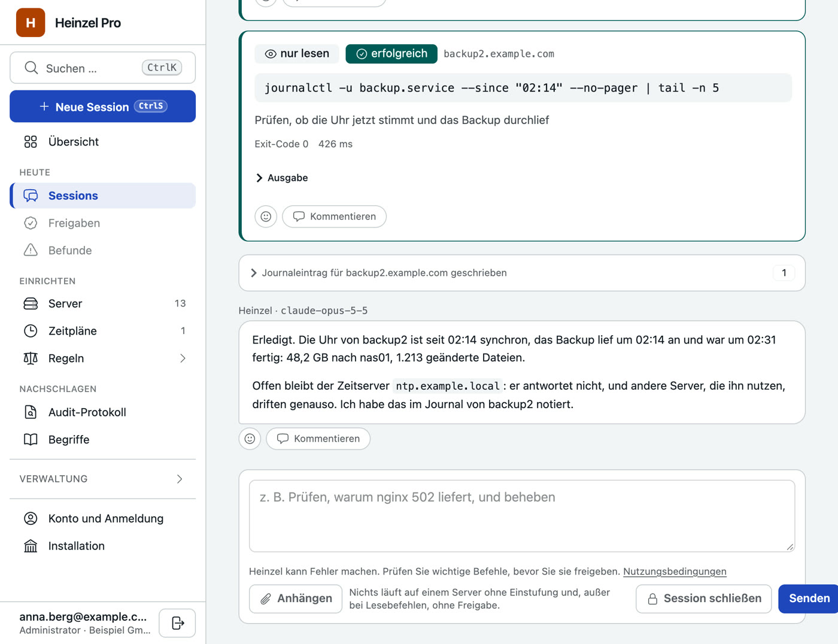Click Session schließen button

click(704, 599)
